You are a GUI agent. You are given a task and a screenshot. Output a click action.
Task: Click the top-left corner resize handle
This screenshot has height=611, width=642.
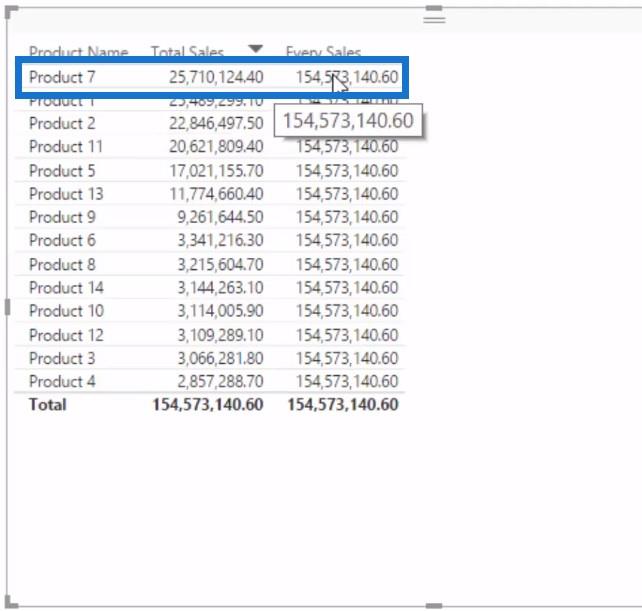[11, 12]
